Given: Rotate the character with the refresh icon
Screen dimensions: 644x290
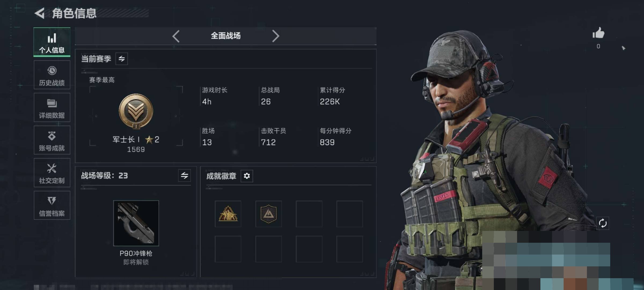Looking at the screenshot, I should click(602, 223).
